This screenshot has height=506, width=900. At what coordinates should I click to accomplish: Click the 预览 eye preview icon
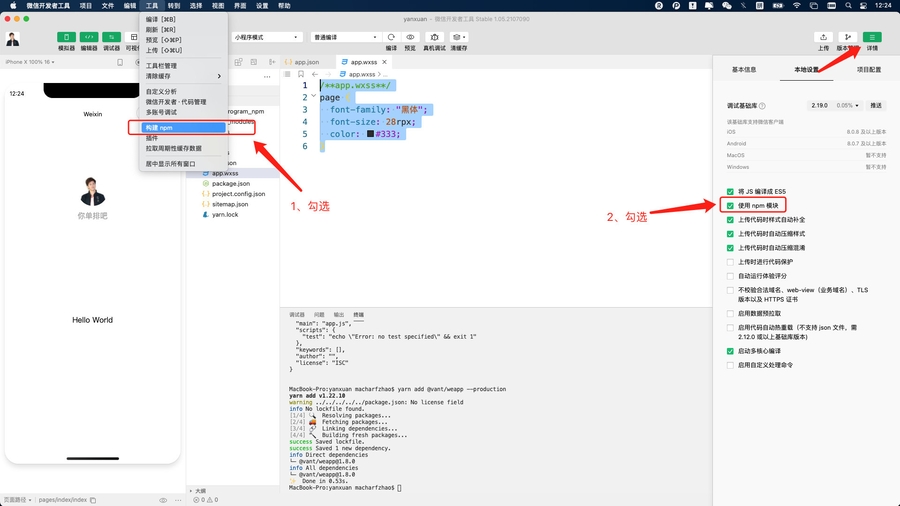[x=410, y=37]
